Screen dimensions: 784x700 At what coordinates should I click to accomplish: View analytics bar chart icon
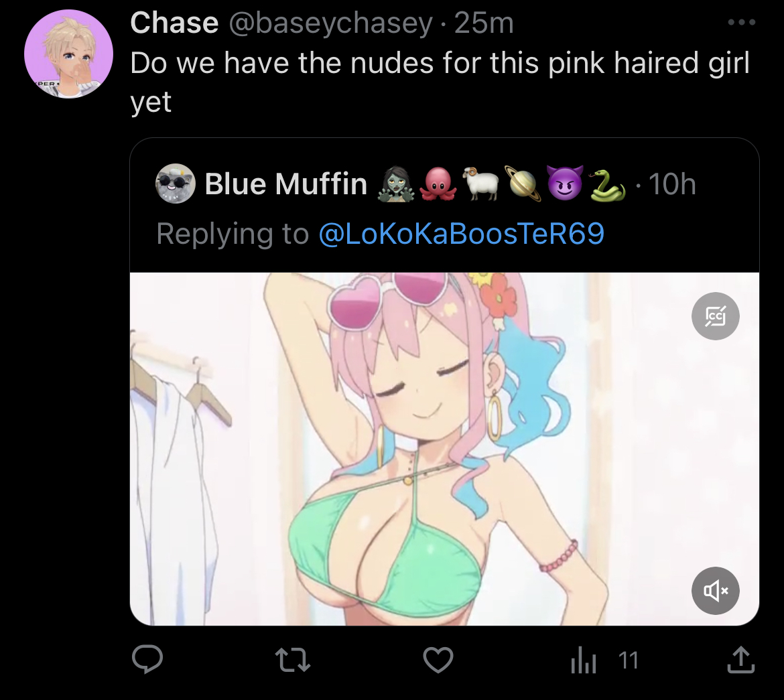[584, 660]
